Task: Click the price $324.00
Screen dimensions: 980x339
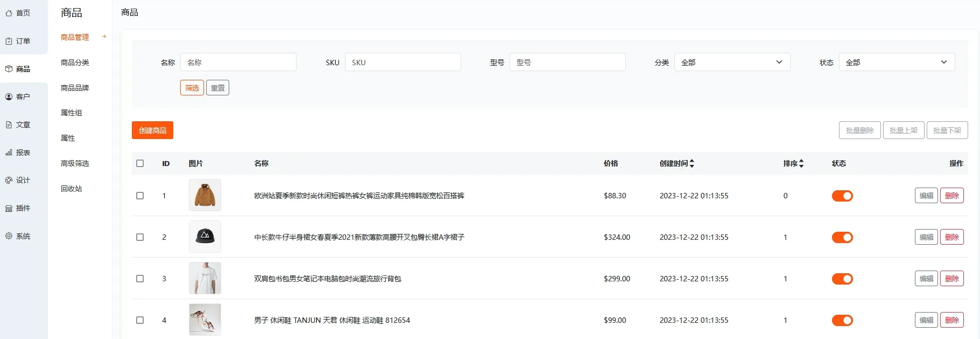Action: 617,237
